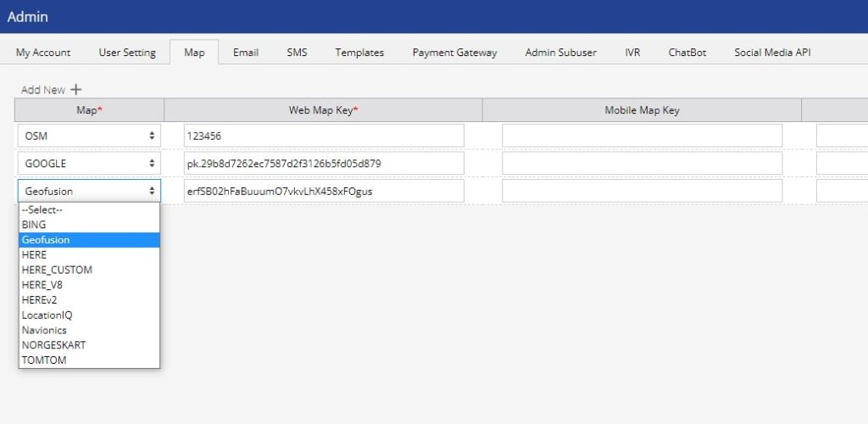This screenshot has width=868, height=424.
Task: Switch to the My Account tab
Action: pos(43,53)
